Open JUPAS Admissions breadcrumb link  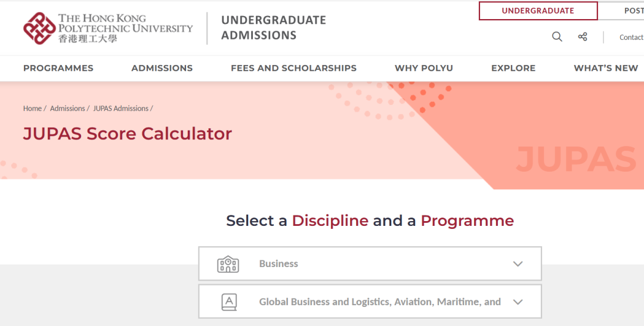coord(120,108)
